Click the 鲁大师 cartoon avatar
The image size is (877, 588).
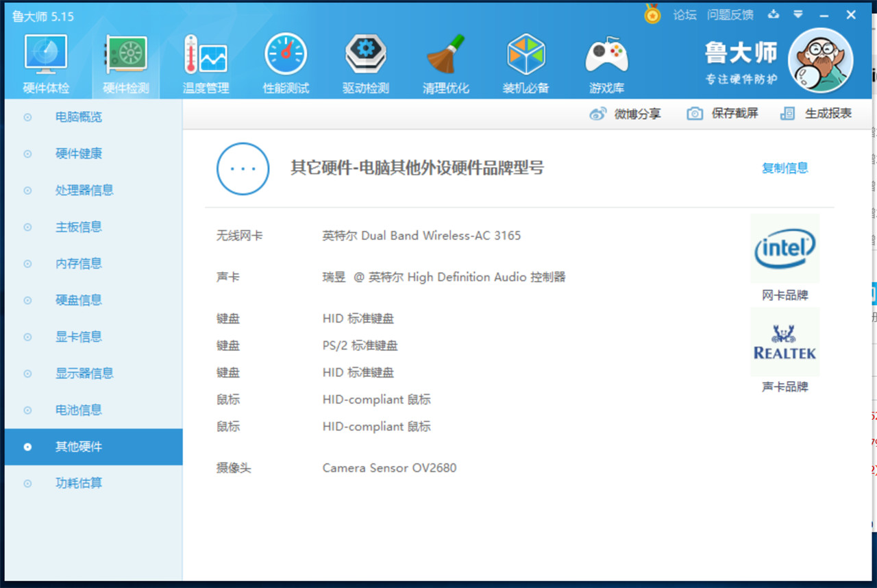click(820, 60)
